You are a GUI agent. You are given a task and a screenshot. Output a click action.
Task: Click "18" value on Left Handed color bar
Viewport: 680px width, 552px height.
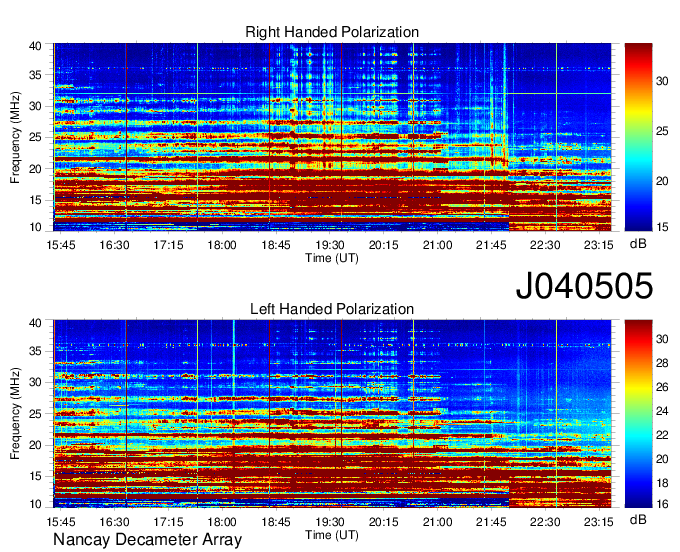(x=662, y=483)
